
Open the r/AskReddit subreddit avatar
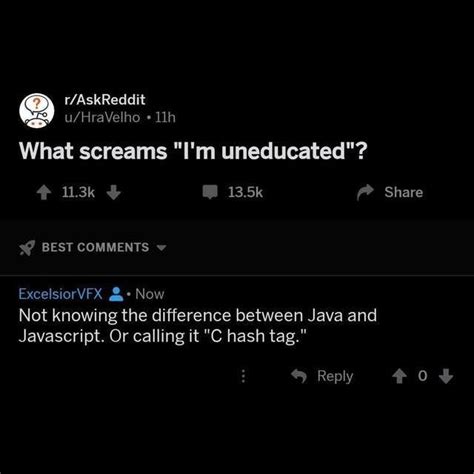pos(37,110)
